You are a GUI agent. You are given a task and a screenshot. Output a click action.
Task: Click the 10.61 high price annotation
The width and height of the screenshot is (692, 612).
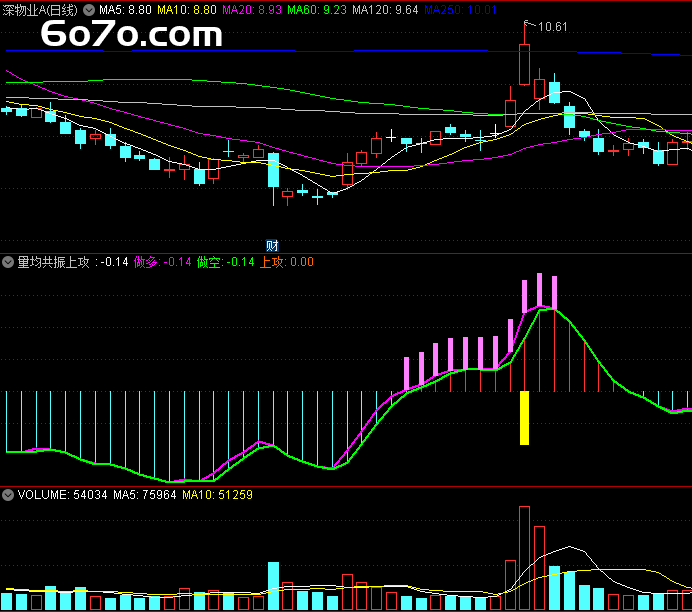[x=553, y=27]
